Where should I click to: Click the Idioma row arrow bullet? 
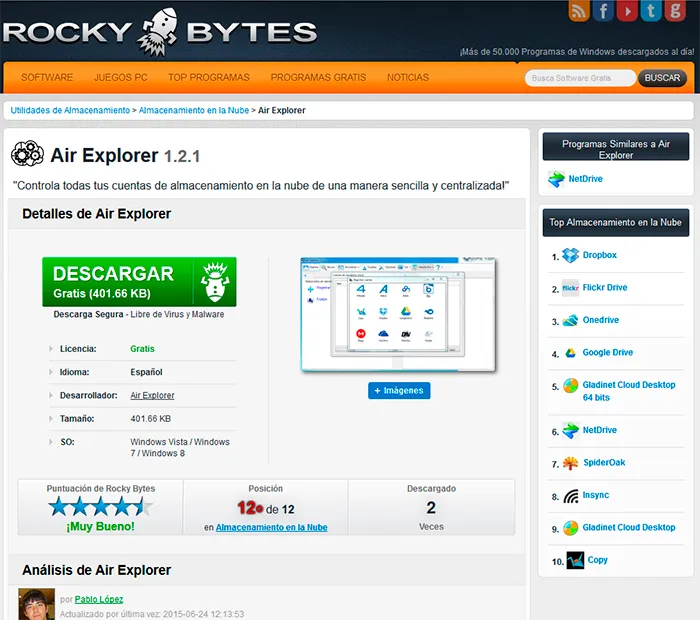51,372
